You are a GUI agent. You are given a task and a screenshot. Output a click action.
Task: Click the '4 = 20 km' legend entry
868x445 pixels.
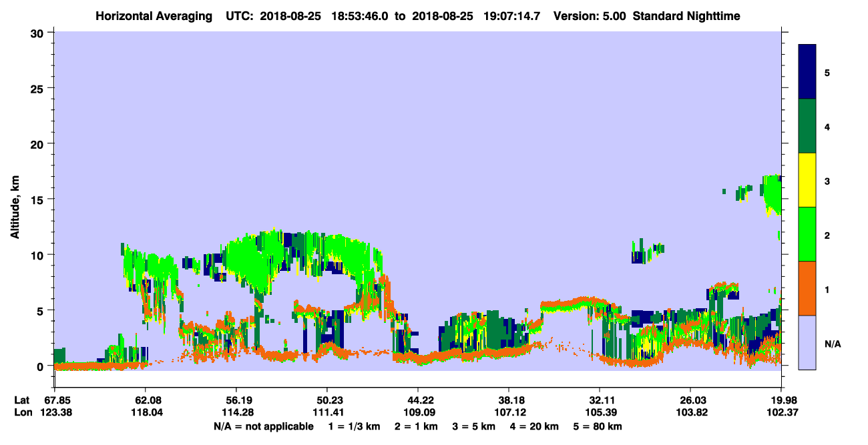(x=535, y=426)
